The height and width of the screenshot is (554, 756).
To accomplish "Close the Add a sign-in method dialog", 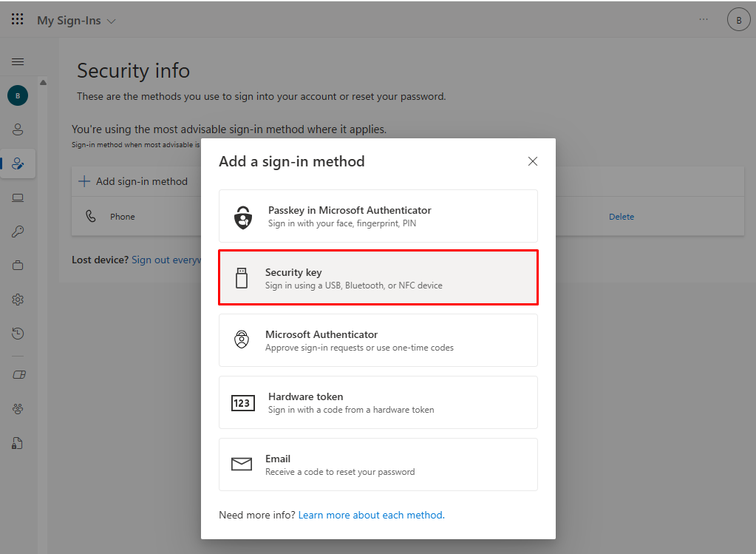I will [533, 161].
